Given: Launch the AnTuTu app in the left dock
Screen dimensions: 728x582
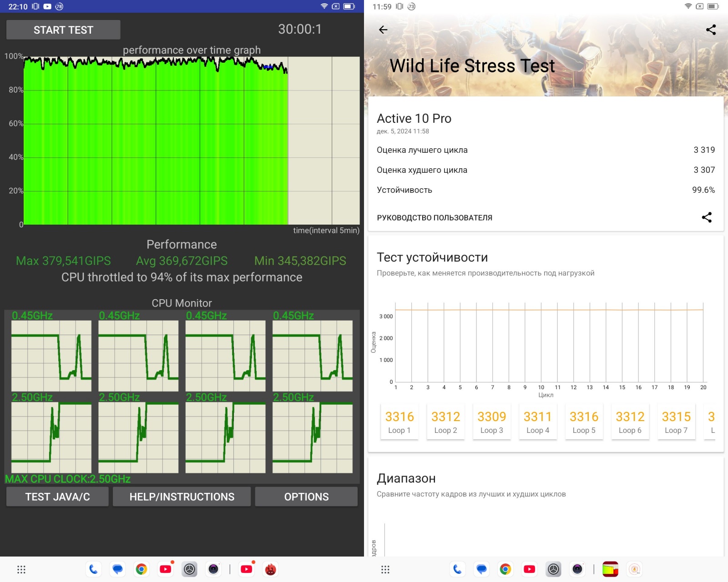Looking at the screenshot, I should pyautogui.click(x=271, y=569).
